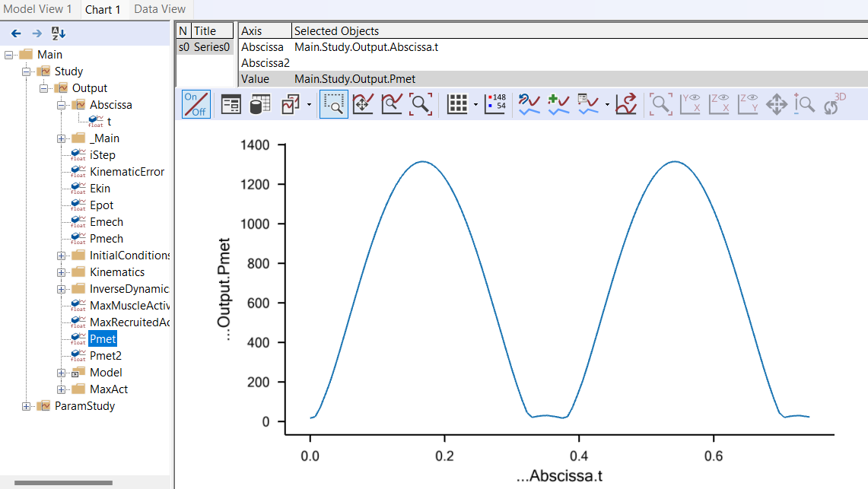Select Pmet2 in the output tree
Viewport: 868px width, 489px height.
[x=105, y=356]
